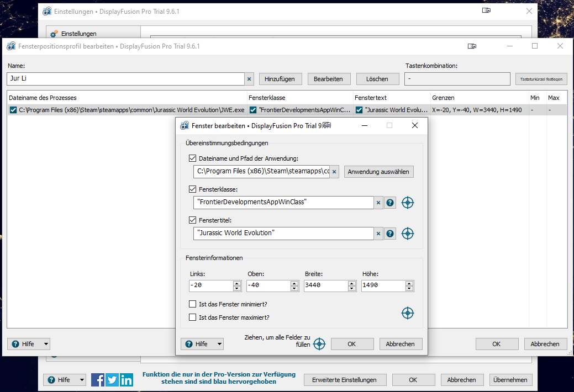Check 'Ist das Fenster maximiert?'
This screenshot has height=392, width=574.
pyautogui.click(x=193, y=317)
